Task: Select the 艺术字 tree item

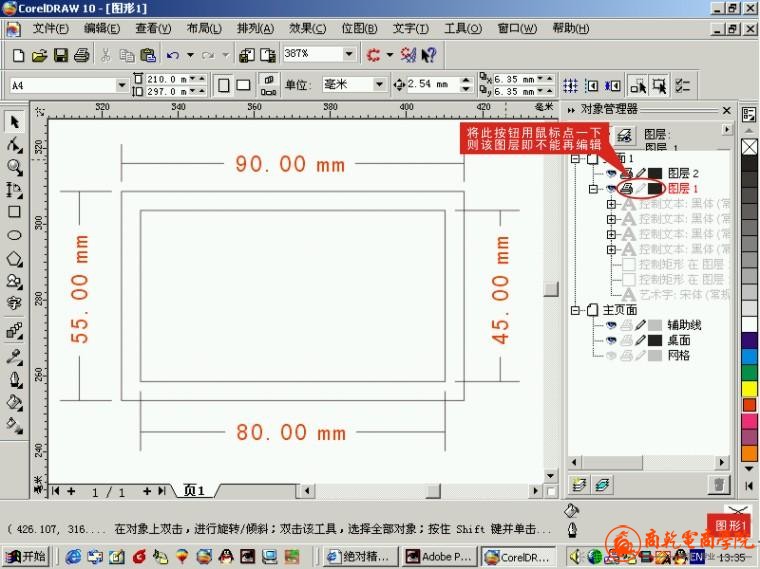Action: (x=677, y=295)
